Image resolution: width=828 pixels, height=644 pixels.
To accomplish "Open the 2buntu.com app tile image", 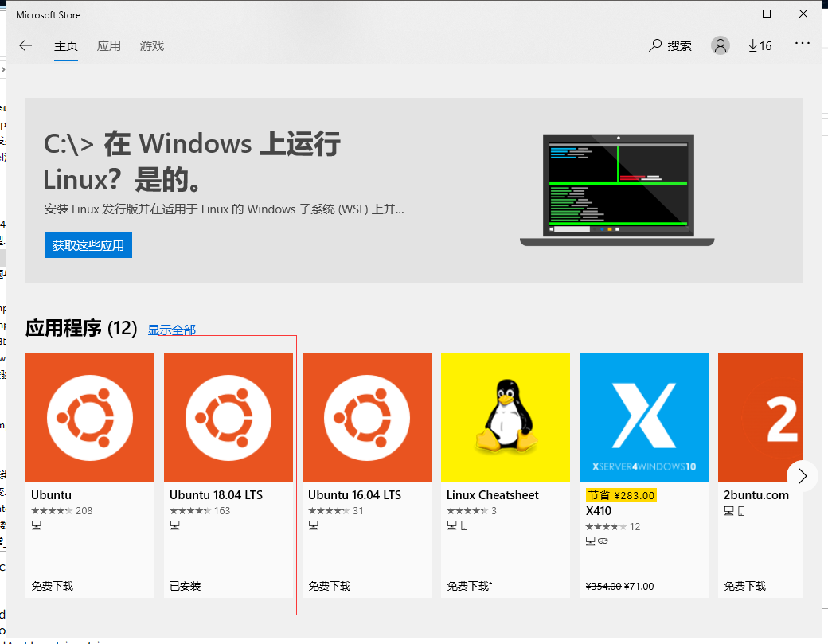I will pyautogui.click(x=760, y=418).
